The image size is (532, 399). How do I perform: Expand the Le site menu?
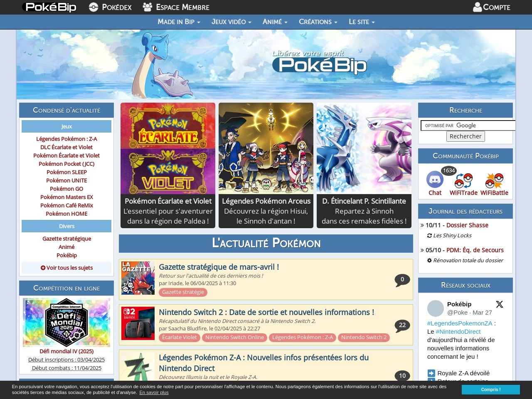pos(362,22)
